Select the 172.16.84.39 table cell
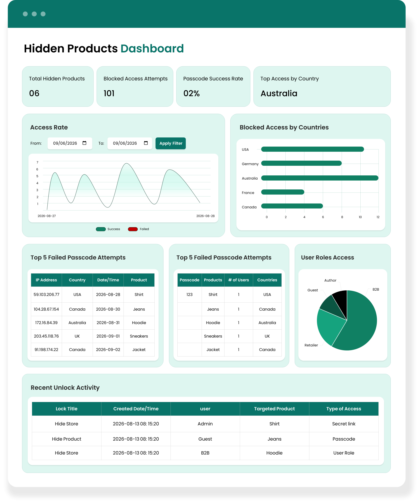This screenshot has width=420, height=504. [x=46, y=322]
